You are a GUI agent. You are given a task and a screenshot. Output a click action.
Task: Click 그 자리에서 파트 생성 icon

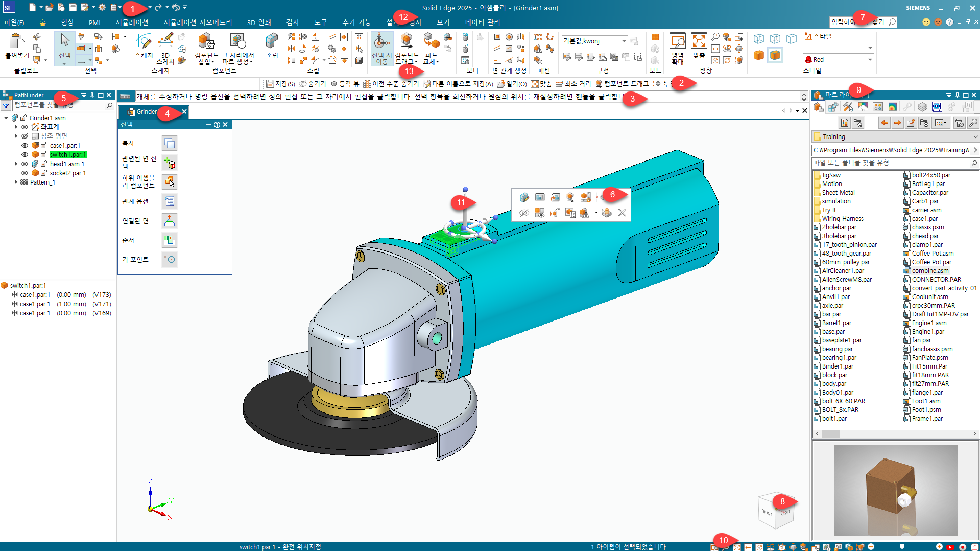pos(238,41)
